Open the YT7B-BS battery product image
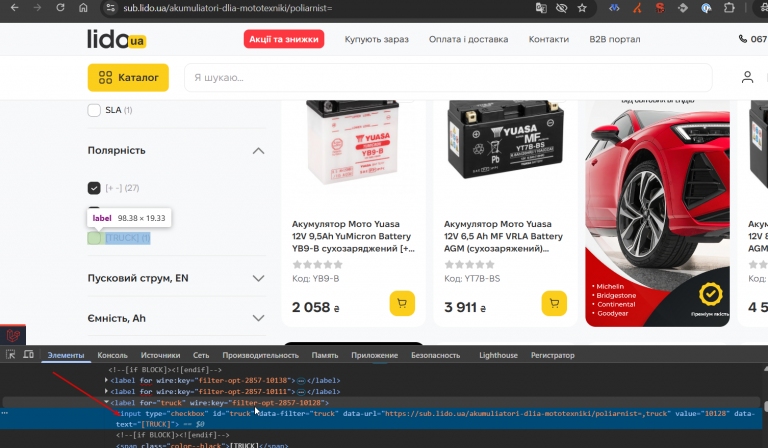This screenshot has height=448, width=768. click(x=505, y=140)
